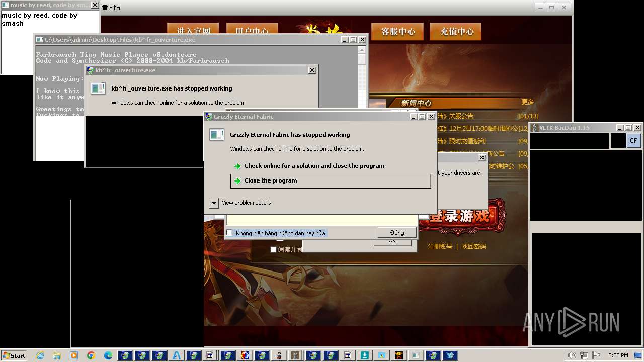Viewport: 644px width, 362px height.
Task: Click the Grizzly Eternal Fabric title bar icon
Action: [x=209, y=117]
